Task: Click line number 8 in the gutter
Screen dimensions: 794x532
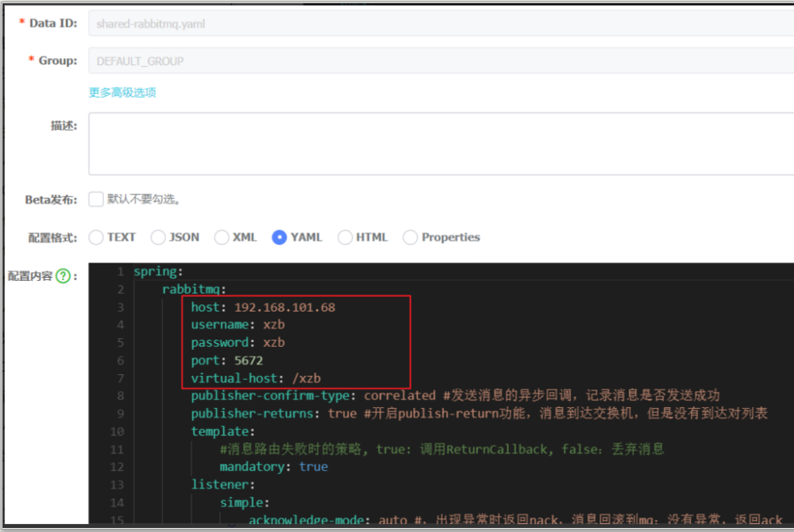Action: coord(121,396)
